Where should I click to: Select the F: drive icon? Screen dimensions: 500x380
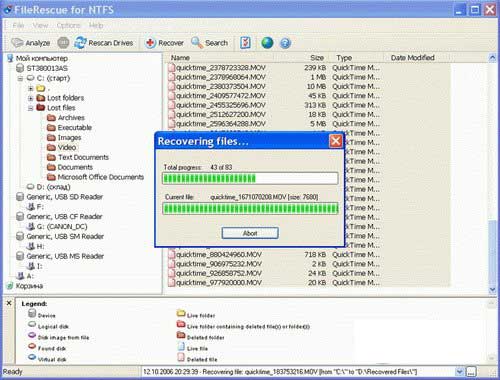tap(31, 207)
